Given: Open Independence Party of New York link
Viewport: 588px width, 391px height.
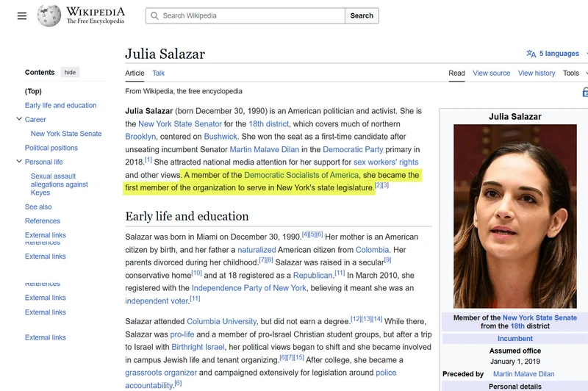Looking at the screenshot, I should [x=249, y=288].
